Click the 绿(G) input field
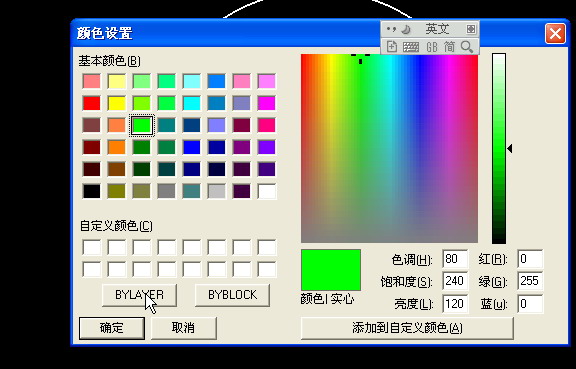Image resolution: width=576 pixels, height=369 pixels. pos(530,282)
